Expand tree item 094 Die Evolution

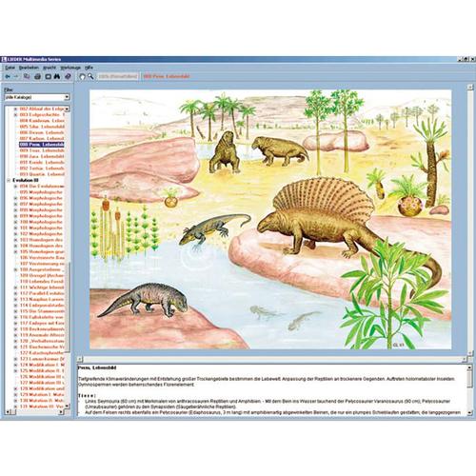coord(15,187)
